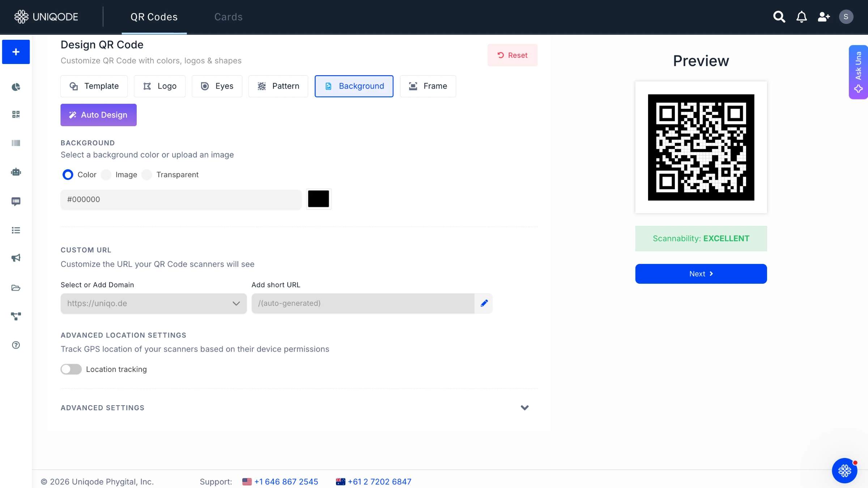The image size is (868, 488).
Task: Click the QR code preview image
Action: click(701, 147)
